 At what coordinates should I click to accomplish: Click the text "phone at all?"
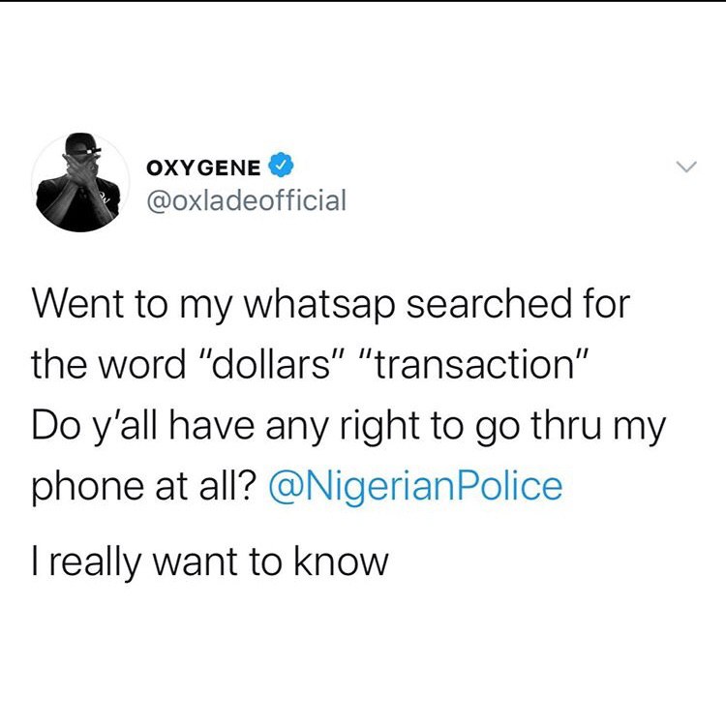click(x=144, y=488)
